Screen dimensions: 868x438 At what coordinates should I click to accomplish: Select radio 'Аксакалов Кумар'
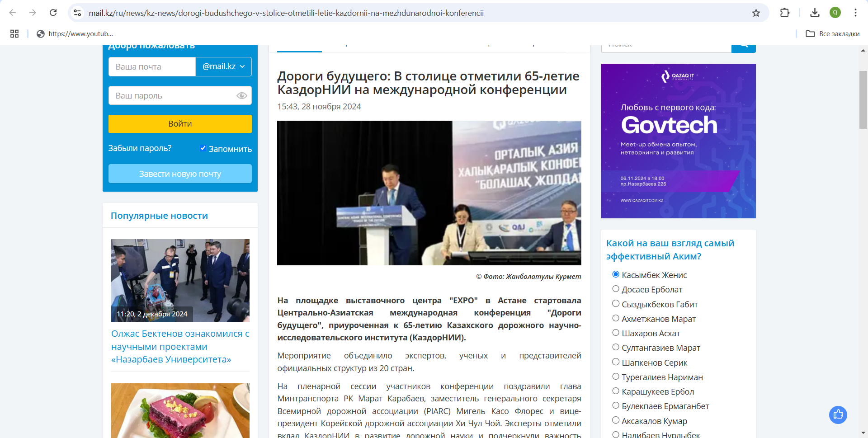616,420
